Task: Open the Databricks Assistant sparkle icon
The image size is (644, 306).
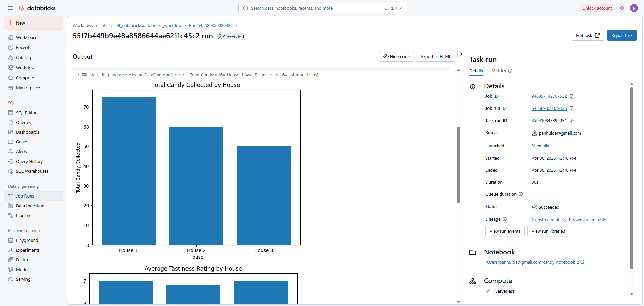Action: [x=622, y=8]
